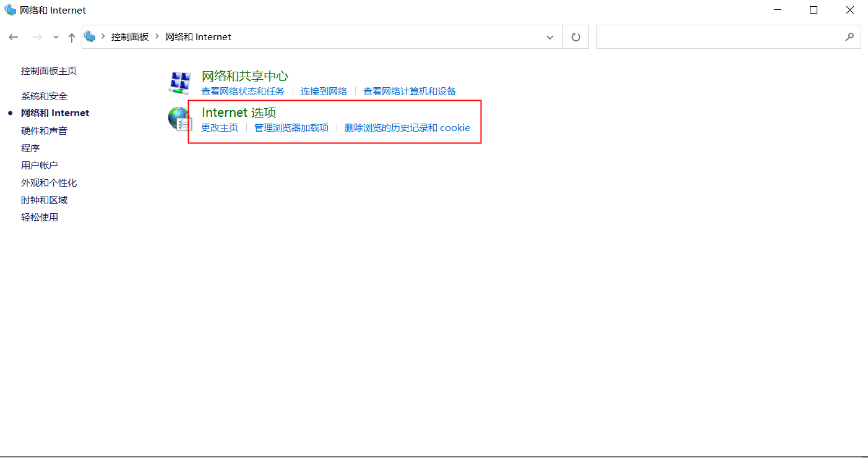
Task: Select 网络和 Internet in the sidebar
Action: (x=55, y=113)
